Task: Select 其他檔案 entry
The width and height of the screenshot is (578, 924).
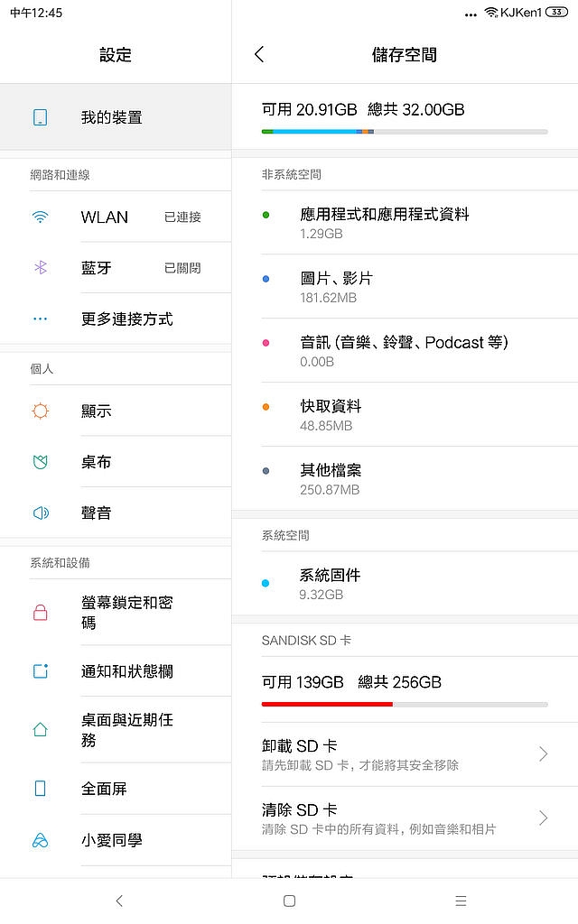Action: [405, 478]
